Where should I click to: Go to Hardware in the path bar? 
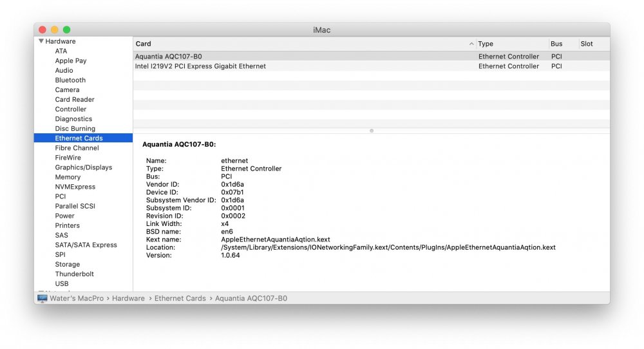pos(128,299)
